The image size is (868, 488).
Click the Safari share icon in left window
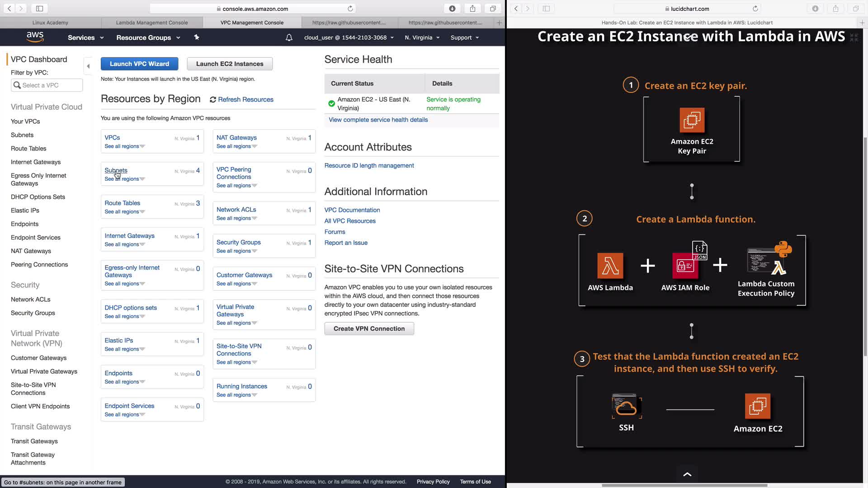[472, 9]
